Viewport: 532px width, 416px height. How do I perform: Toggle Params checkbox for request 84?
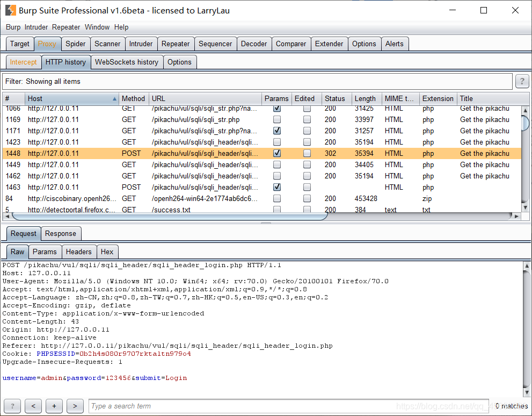[x=277, y=198]
